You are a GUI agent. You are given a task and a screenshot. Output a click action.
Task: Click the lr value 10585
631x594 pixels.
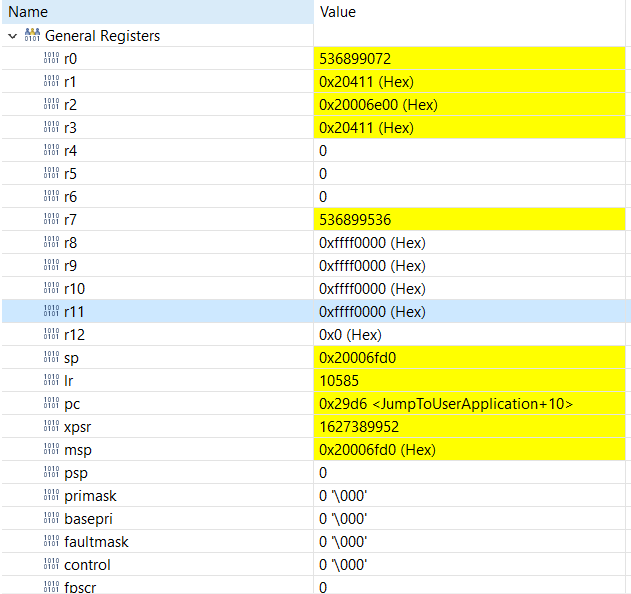click(337, 381)
